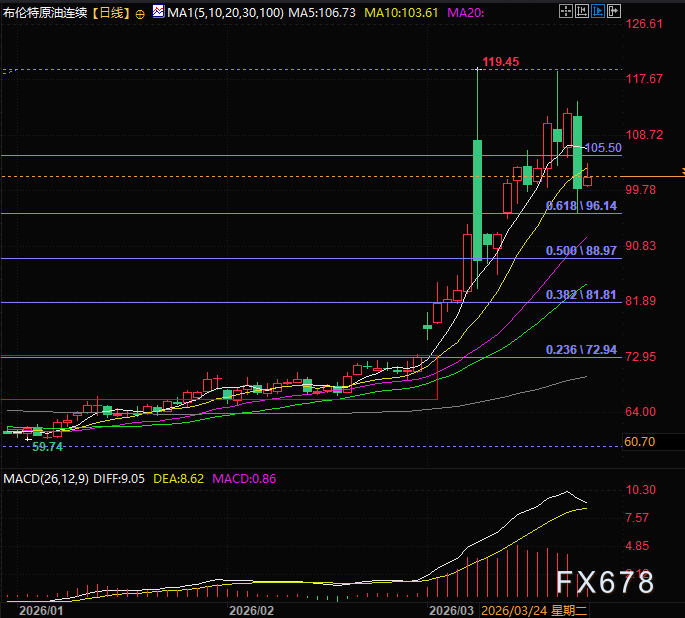Click the 105.50 line price label
This screenshot has width=685, height=618.
pos(603,148)
